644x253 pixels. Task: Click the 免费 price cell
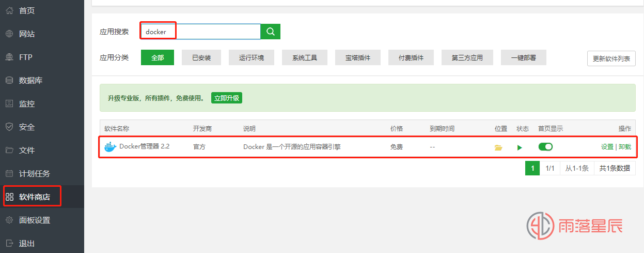[397, 147]
